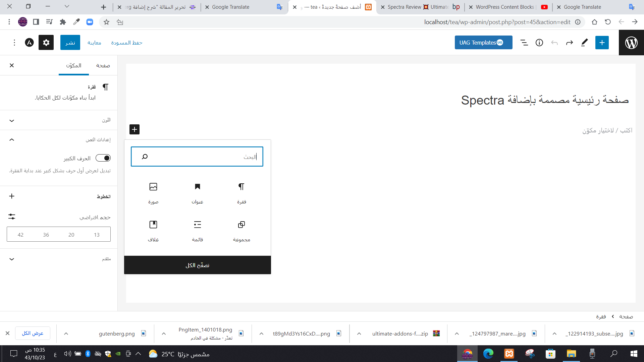Select the pencil edit tools icon
The width and height of the screenshot is (644, 362).
(584, 43)
